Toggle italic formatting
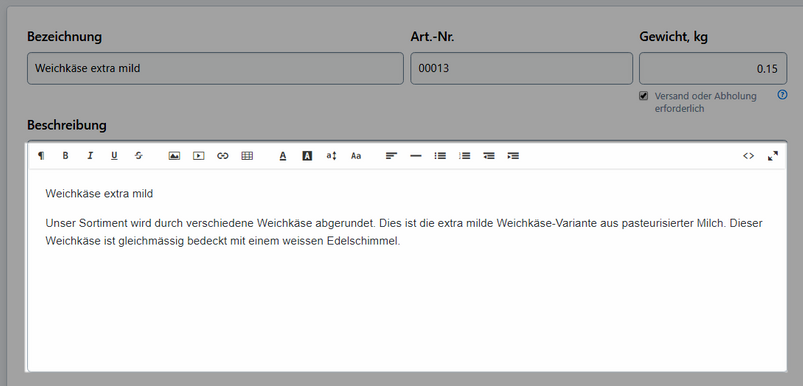 (90, 156)
